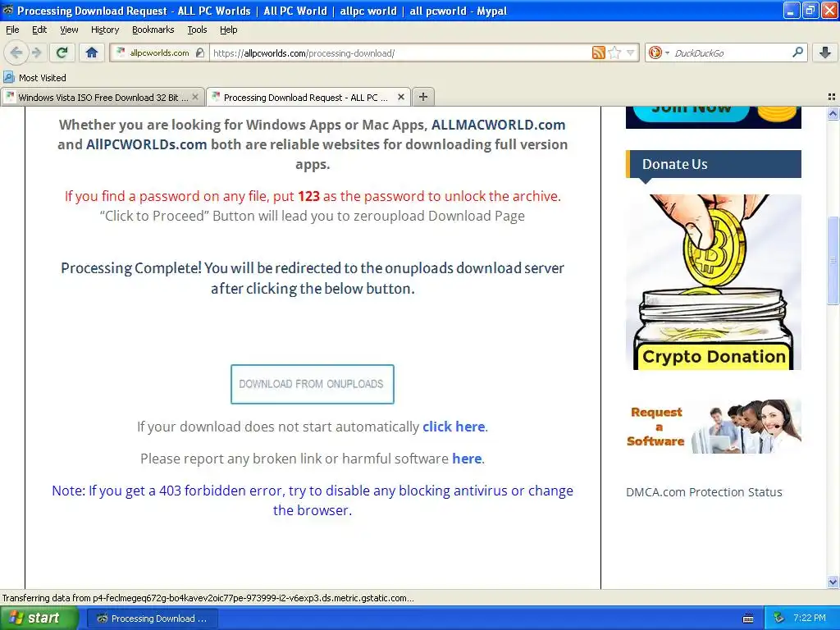
Task: Go forward with the Forward arrow button
Action: (x=36, y=52)
